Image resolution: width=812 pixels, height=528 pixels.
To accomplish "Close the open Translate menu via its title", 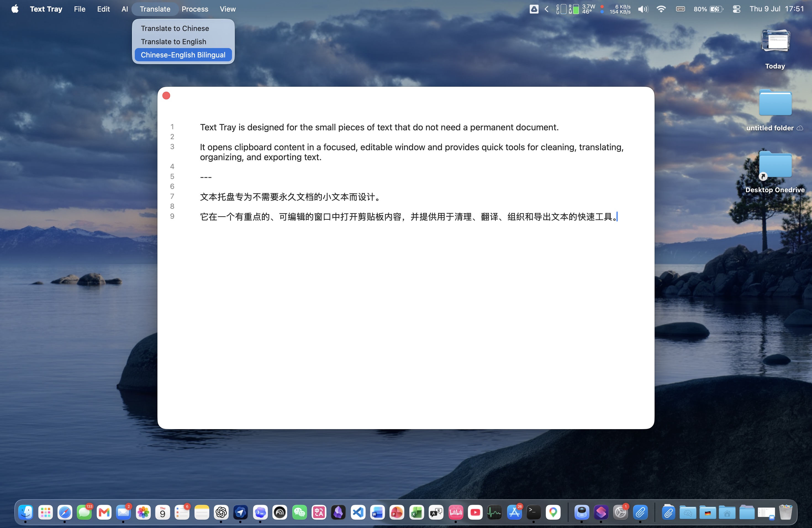I will pyautogui.click(x=155, y=9).
